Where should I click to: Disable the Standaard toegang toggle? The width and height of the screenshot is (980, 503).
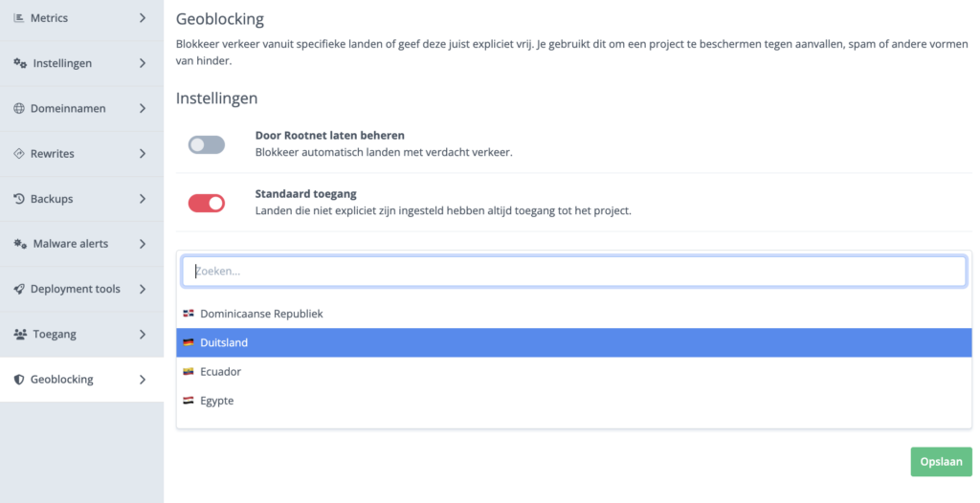(x=207, y=203)
